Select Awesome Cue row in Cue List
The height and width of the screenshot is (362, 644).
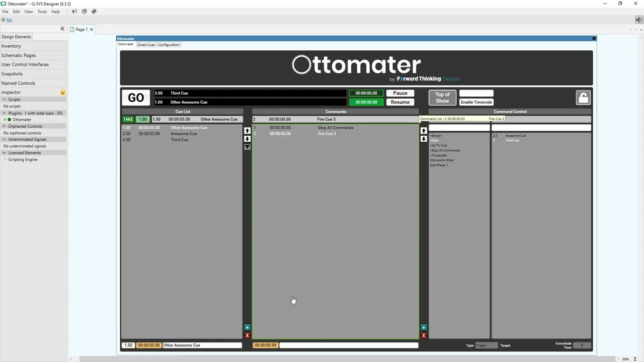click(182, 134)
